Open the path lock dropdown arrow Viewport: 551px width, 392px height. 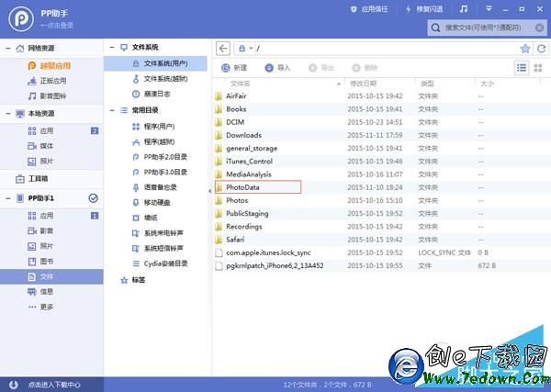251,49
